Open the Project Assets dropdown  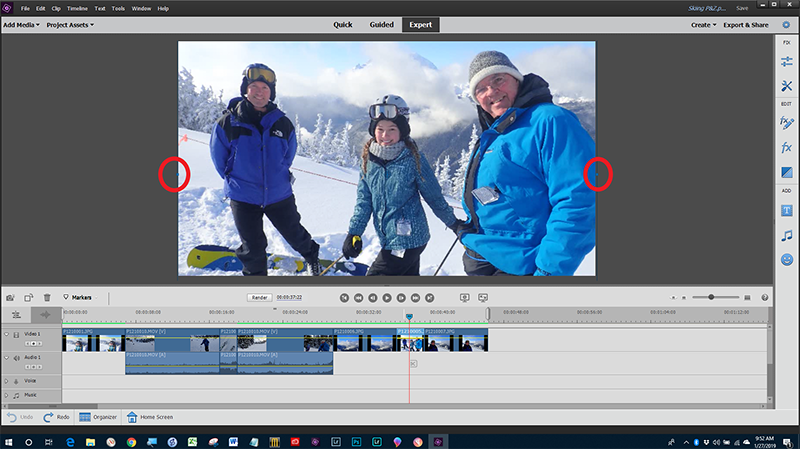[x=70, y=24]
